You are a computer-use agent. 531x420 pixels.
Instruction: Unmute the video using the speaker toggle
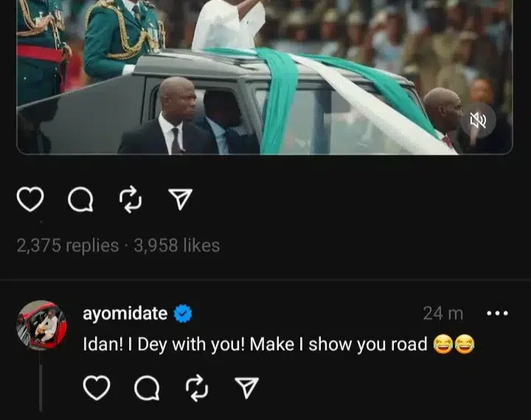coord(478,121)
